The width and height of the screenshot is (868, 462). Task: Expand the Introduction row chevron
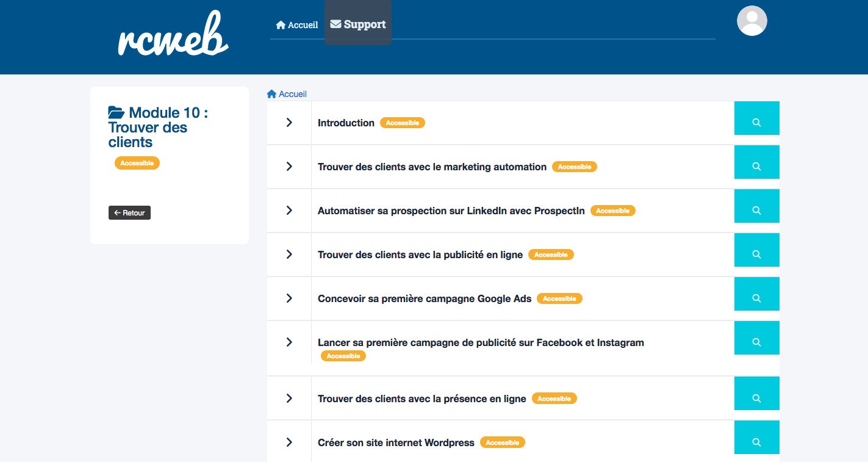[x=289, y=123]
